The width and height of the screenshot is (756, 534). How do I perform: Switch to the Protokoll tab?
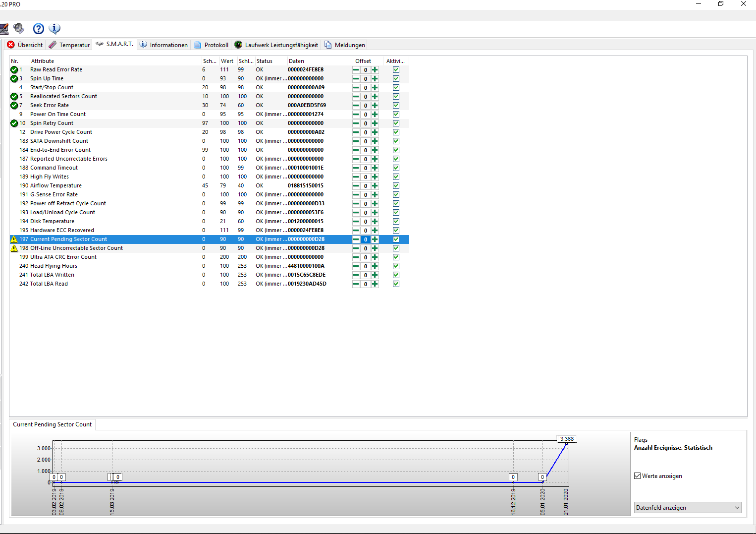coord(212,45)
